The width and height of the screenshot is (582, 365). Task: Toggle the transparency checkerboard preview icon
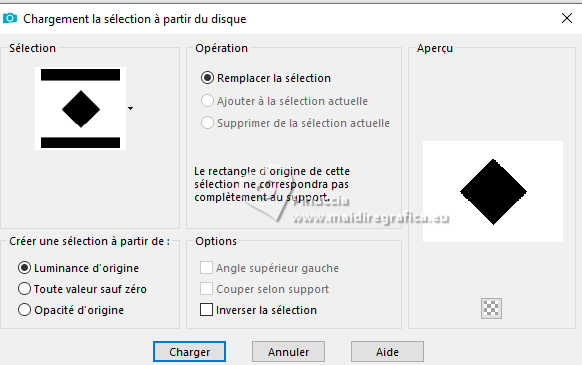pyautogui.click(x=491, y=308)
